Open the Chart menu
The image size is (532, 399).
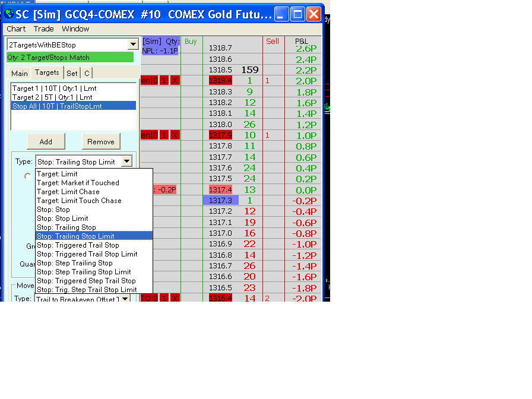click(x=16, y=29)
